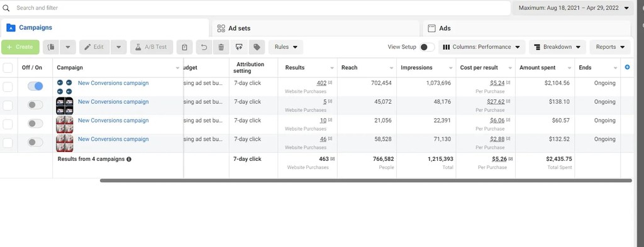Open the Reports dropdown

(610, 47)
